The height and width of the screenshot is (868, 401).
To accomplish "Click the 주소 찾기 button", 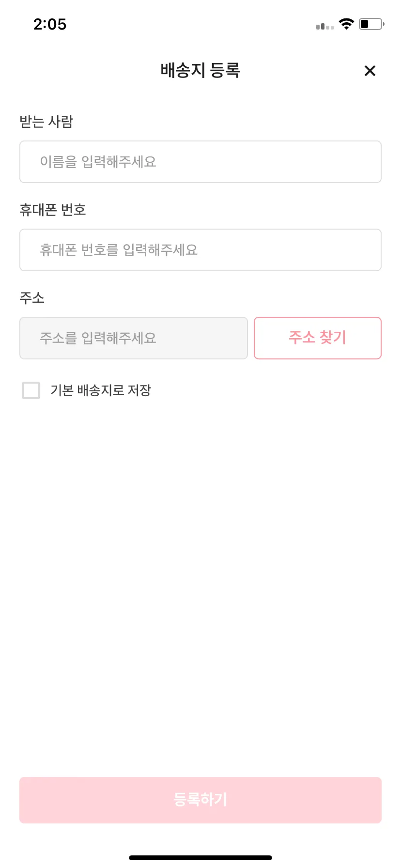I will (318, 338).
